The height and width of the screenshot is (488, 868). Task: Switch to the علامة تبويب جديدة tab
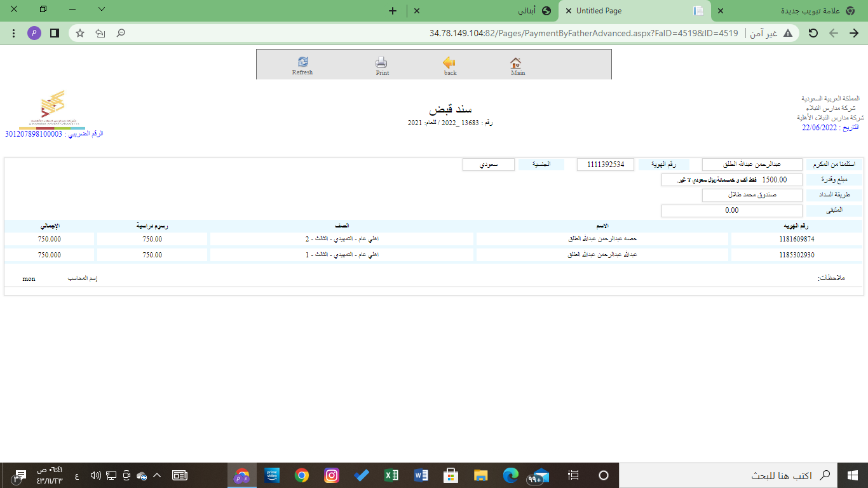[788, 11]
